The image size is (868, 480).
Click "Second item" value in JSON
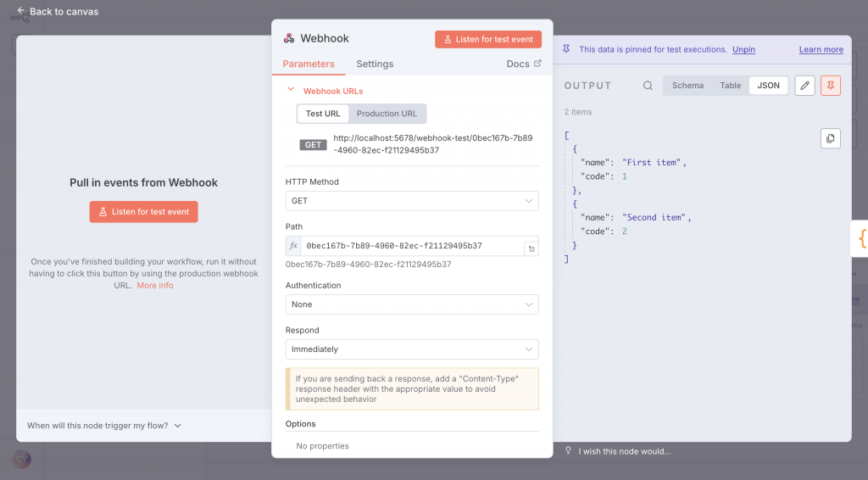654,217
